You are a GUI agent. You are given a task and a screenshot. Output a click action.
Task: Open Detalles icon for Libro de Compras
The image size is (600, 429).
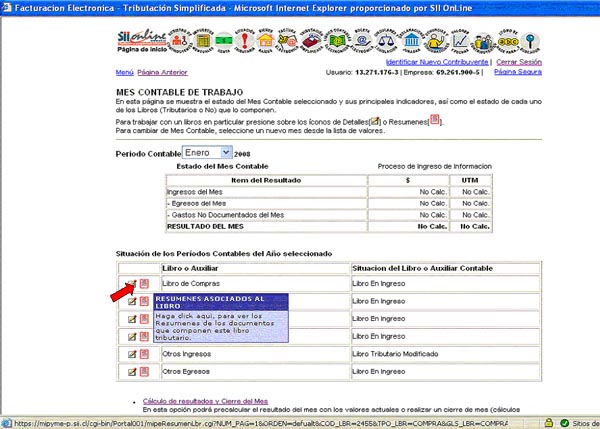pos(132,284)
